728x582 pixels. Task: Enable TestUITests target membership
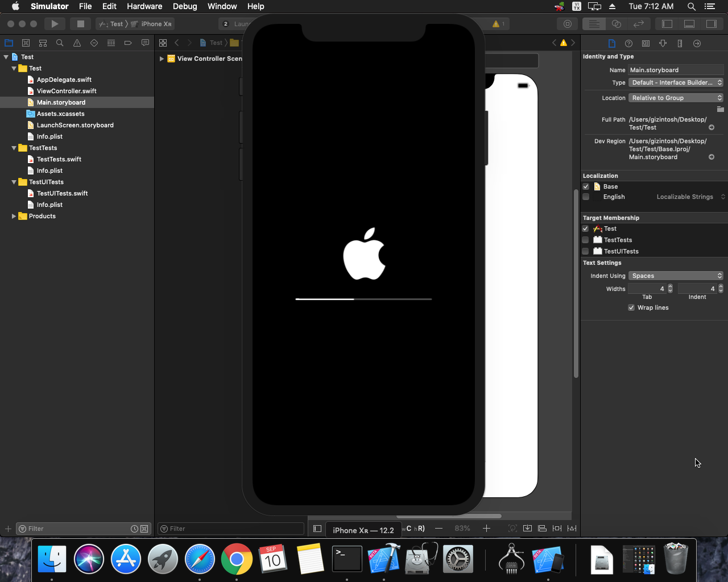[585, 251]
